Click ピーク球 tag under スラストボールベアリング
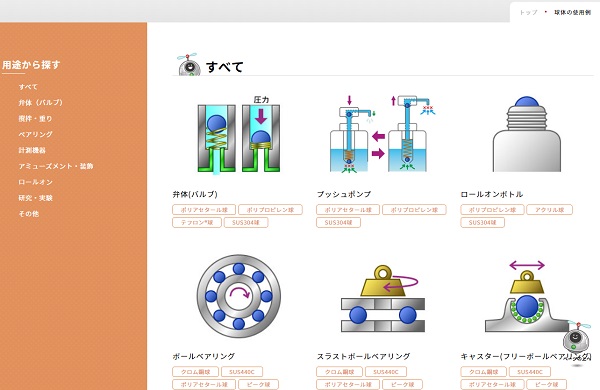Viewport: 600px width, 390px height. click(402, 384)
